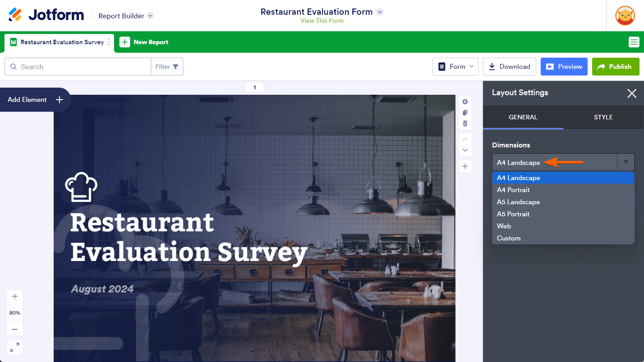
Task: Switch to the STYLE tab
Action: point(603,117)
